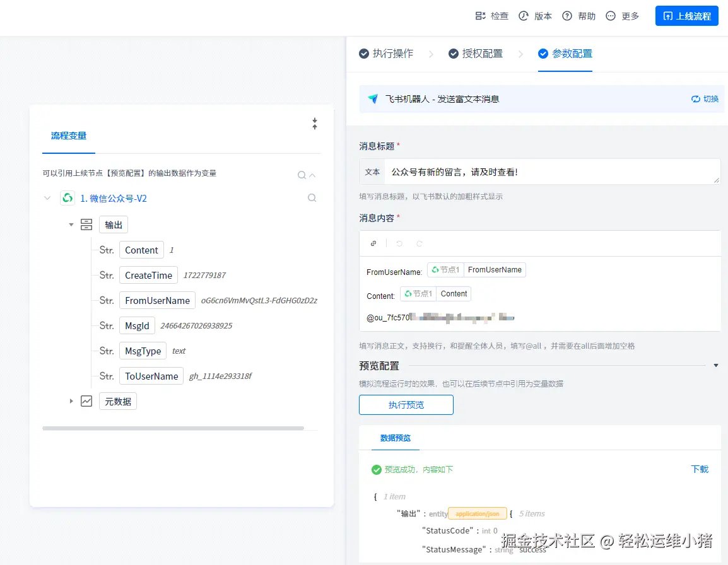Select the ToUserName variable chip
The image size is (728, 565).
pyautogui.click(x=151, y=376)
